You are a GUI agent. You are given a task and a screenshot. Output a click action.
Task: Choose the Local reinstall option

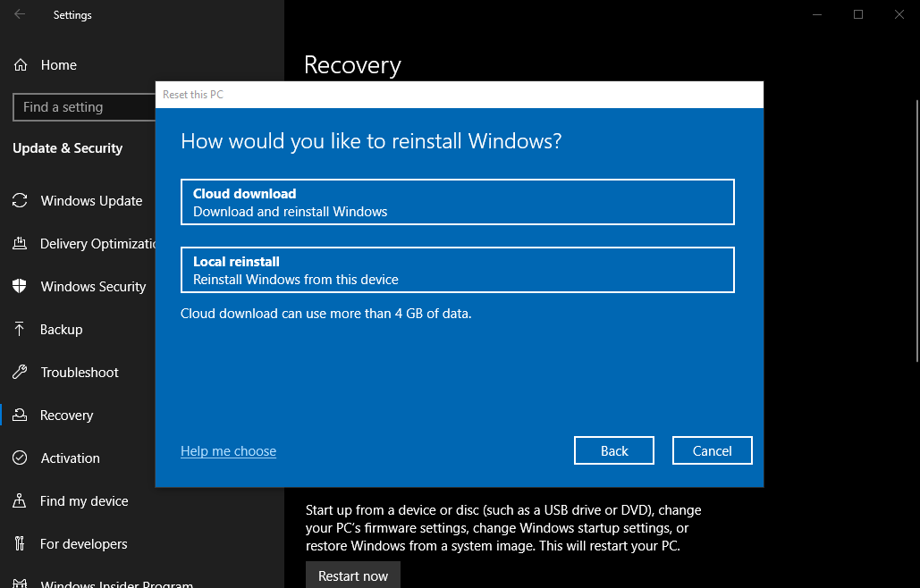click(x=457, y=270)
